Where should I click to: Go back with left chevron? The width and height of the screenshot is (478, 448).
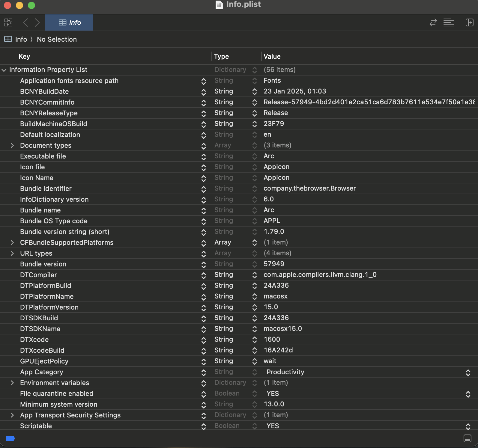click(25, 22)
